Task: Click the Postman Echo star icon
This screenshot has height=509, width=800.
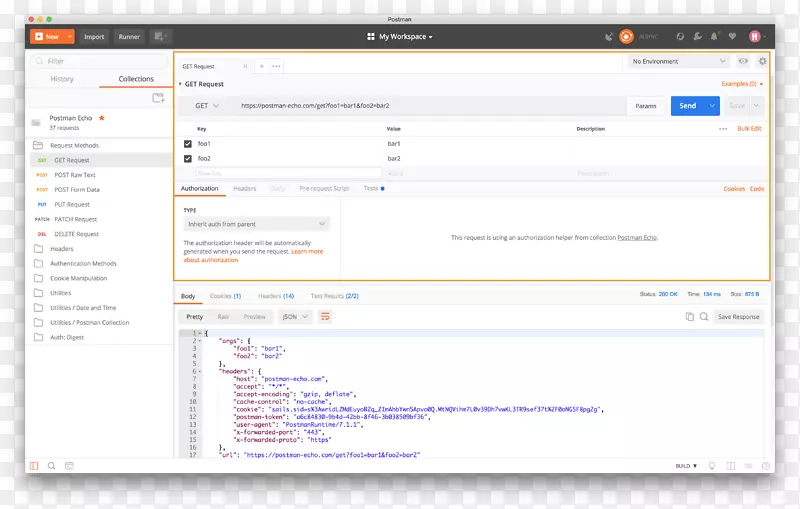Action: (x=102, y=118)
